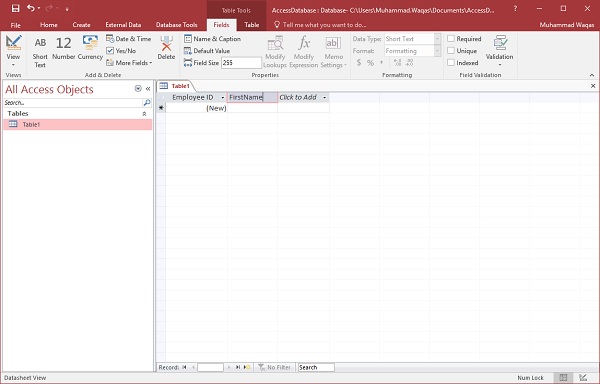600x384 pixels.
Task: Add a Short Text field
Action: (x=40, y=52)
